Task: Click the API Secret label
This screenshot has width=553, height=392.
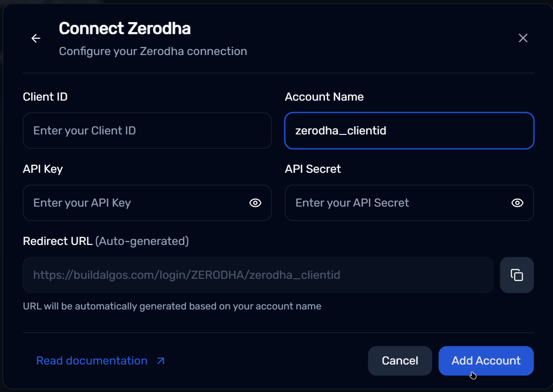Action: (x=313, y=169)
